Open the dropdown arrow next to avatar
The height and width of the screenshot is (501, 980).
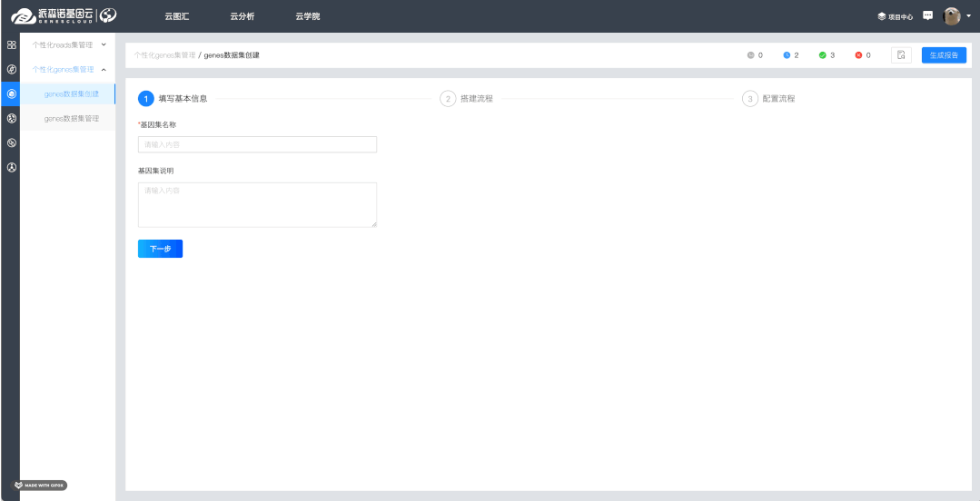(969, 16)
